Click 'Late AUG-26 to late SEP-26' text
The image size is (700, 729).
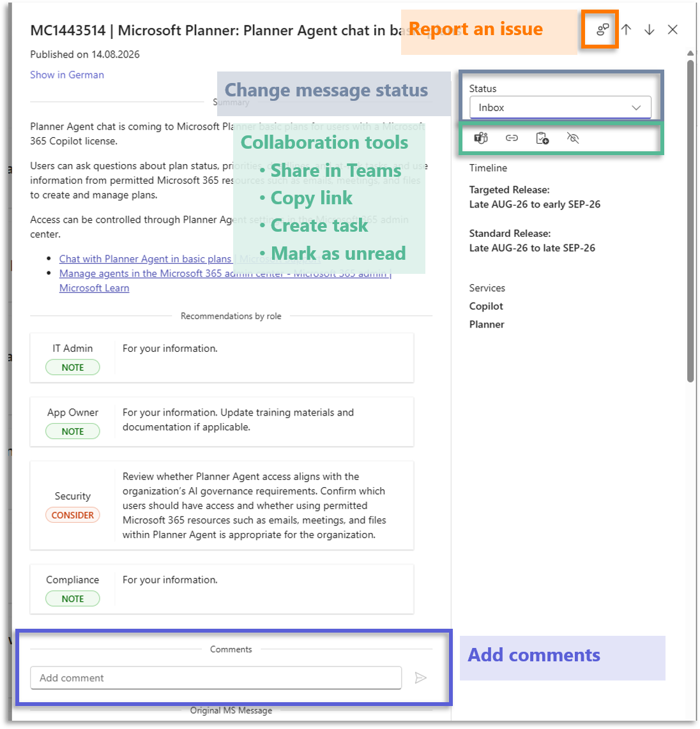(532, 248)
